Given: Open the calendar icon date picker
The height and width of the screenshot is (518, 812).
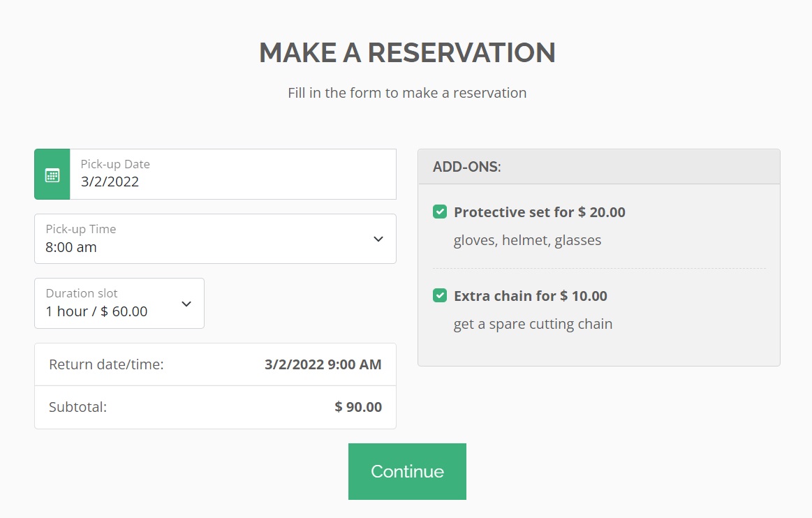Looking at the screenshot, I should click(x=52, y=175).
